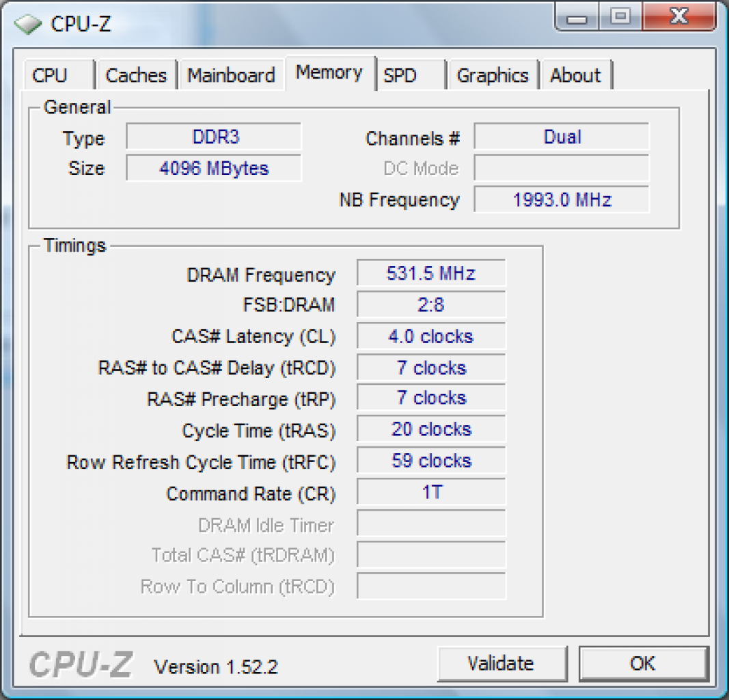The width and height of the screenshot is (729, 700).
Task: Click the empty Row To Column field
Action: (431, 586)
